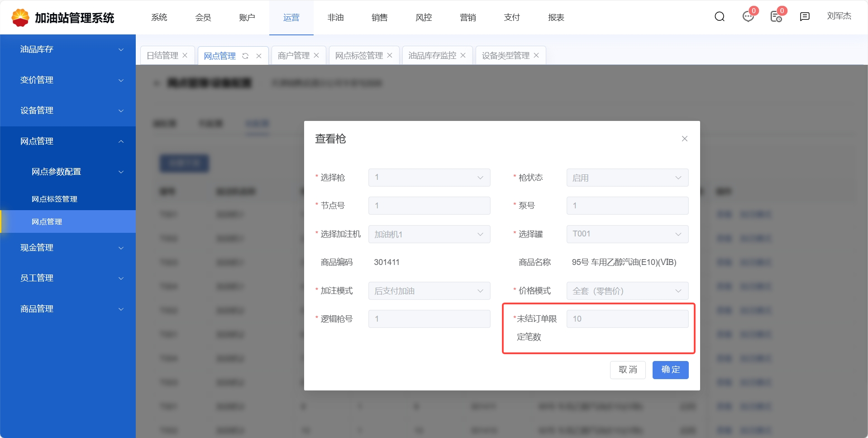Screen dimensions: 868x438
Task: Click the 未结订单限定笔数 input field
Action: pyautogui.click(x=627, y=319)
